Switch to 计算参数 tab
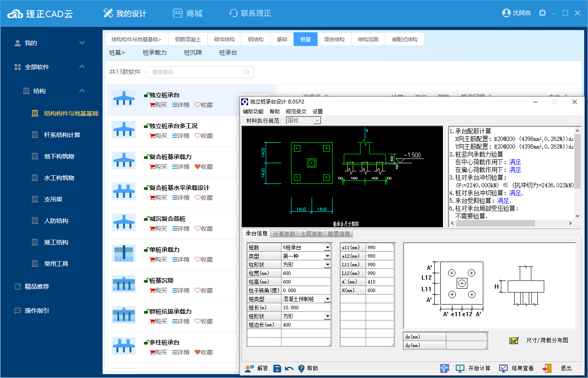The height and width of the screenshot is (378, 588). click(x=284, y=234)
